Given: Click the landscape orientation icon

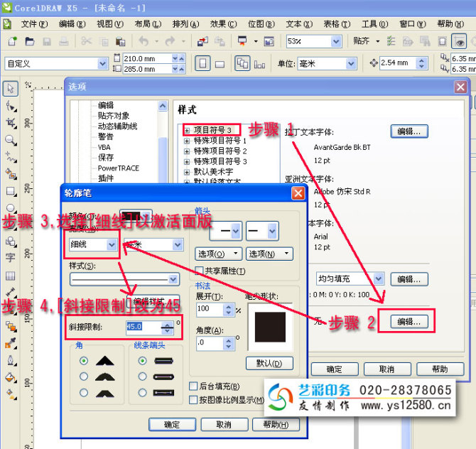Looking at the screenshot, I should [220, 64].
